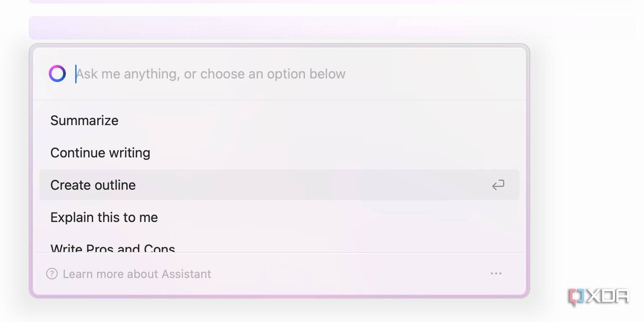Click the popup footer bar beside Learn more

[x=349, y=274]
